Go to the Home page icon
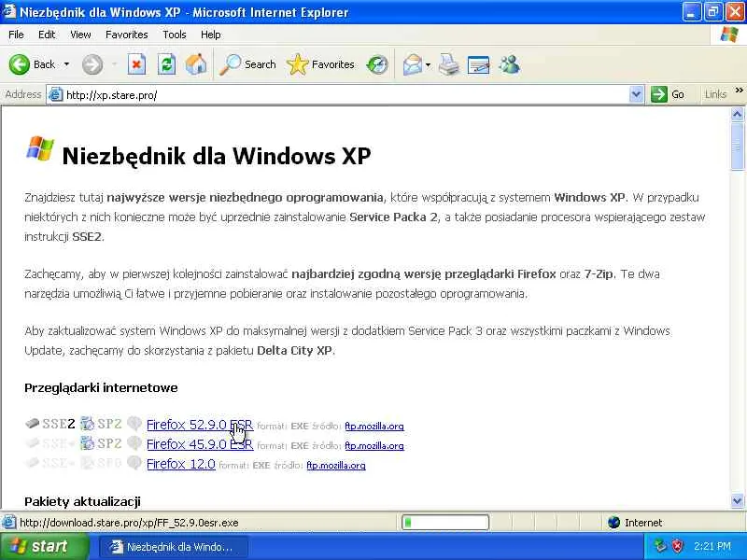Screen dimensions: 747x560 (196, 64)
